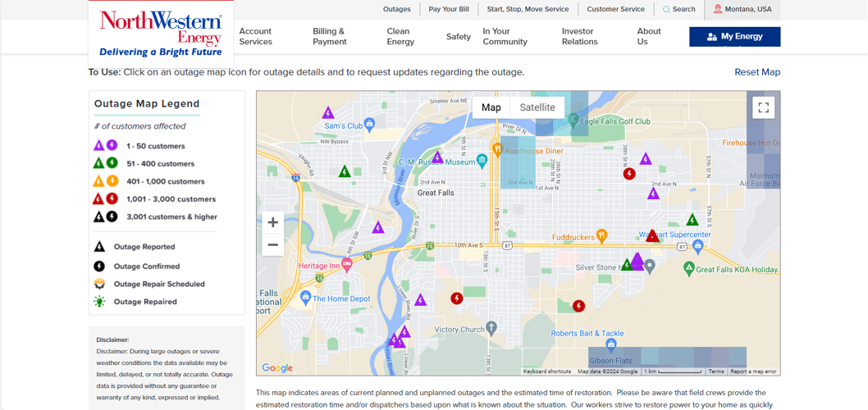Click NorthWestern Energy logo
Screen dimensions: 868x410
point(161,34)
